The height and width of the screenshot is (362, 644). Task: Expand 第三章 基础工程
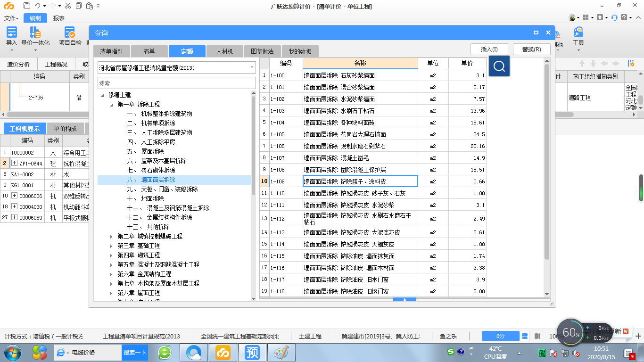(x=112, y=246)
